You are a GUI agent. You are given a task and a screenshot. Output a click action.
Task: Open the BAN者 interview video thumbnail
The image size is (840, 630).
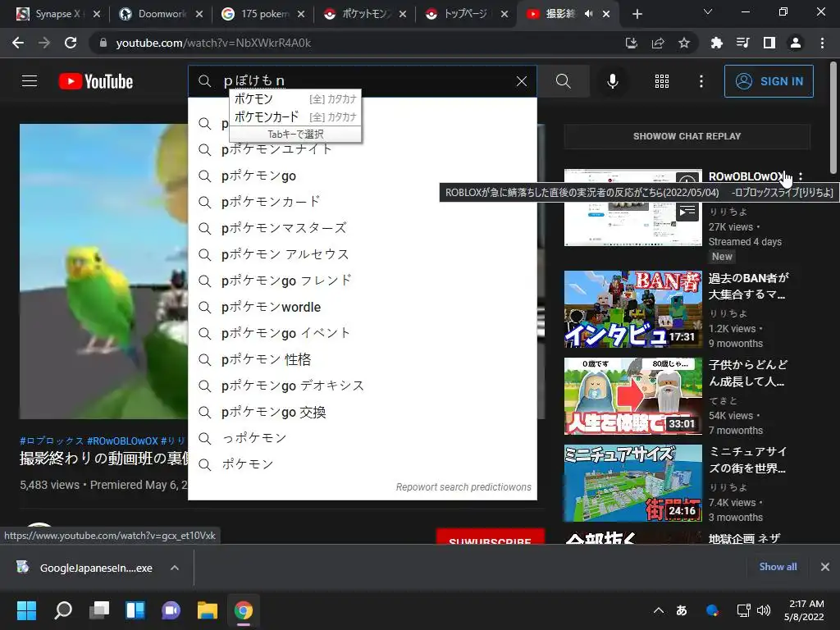pyautogui.click(x=632, y=309)
